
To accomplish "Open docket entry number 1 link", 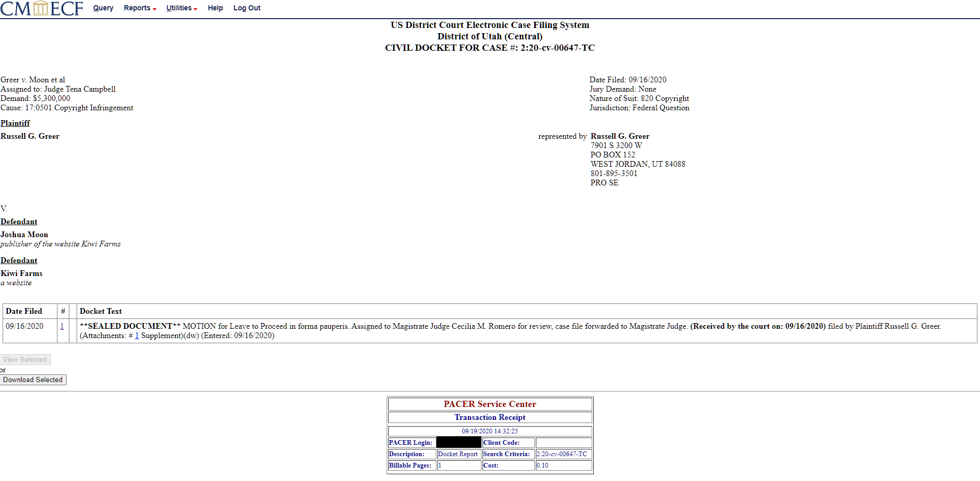I will point(62,326).
